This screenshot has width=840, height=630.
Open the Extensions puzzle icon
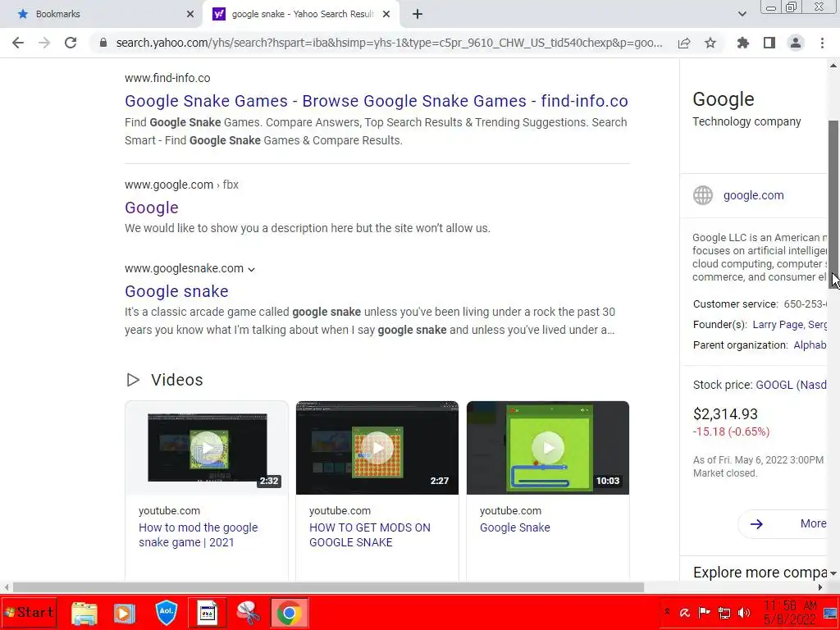742,43
